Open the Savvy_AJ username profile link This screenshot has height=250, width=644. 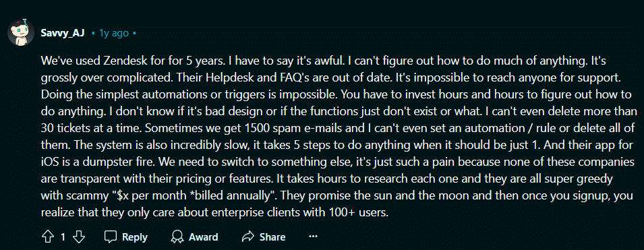pyautogui.click(x=63, y=33)
